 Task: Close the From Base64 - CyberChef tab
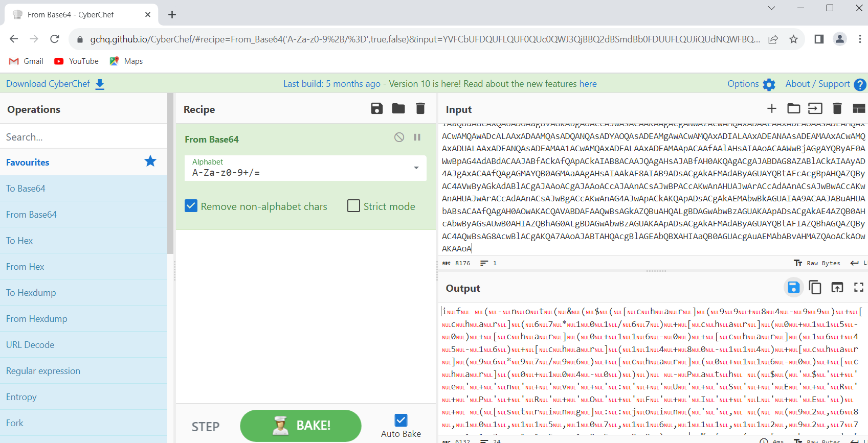coord(148,14)
